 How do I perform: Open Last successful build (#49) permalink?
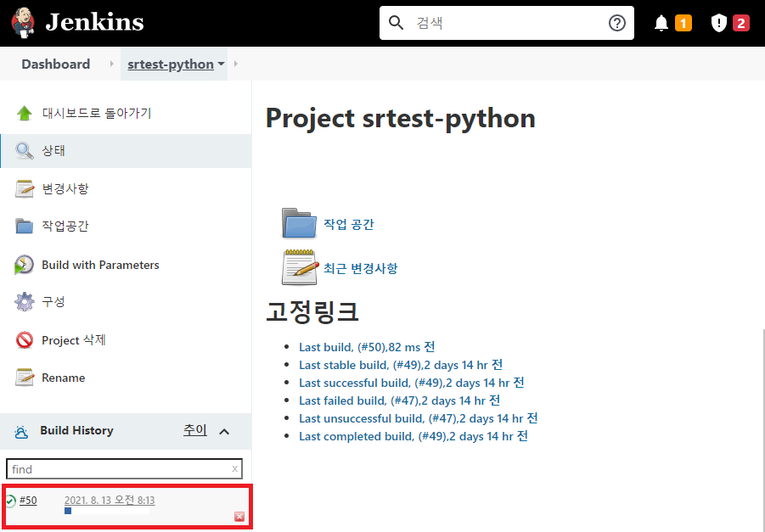412,383
